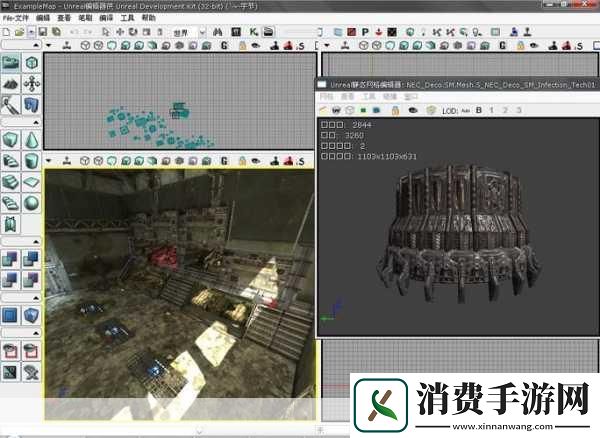
Task: Open the top-left viewport options arrow
Action: pyautogui.click(x=48, y=45)
